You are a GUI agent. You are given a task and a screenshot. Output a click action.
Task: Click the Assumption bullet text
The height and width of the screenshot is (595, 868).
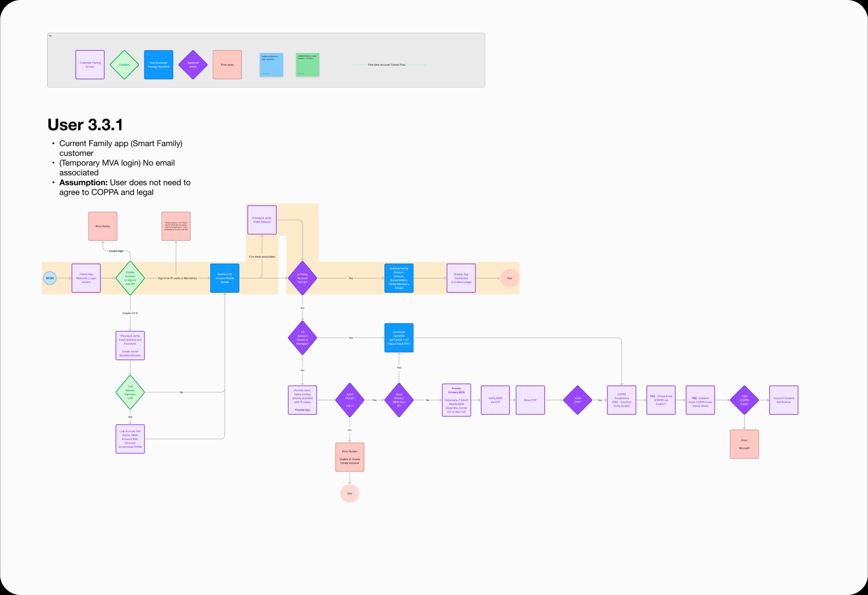tap(125, 187)
